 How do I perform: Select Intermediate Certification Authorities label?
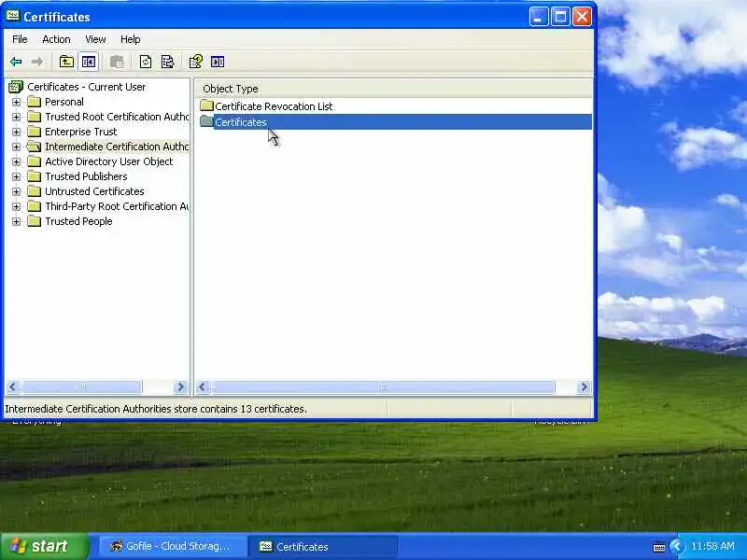pos(117,147)
